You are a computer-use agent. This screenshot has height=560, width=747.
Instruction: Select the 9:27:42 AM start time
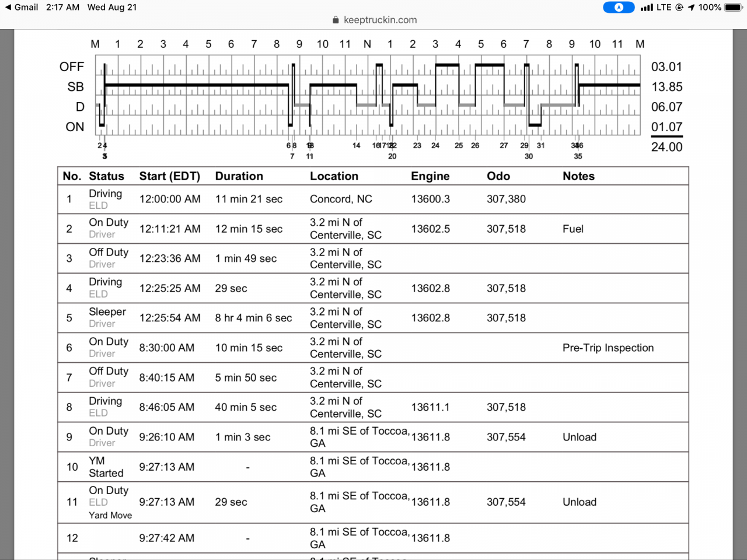(167, 538)
